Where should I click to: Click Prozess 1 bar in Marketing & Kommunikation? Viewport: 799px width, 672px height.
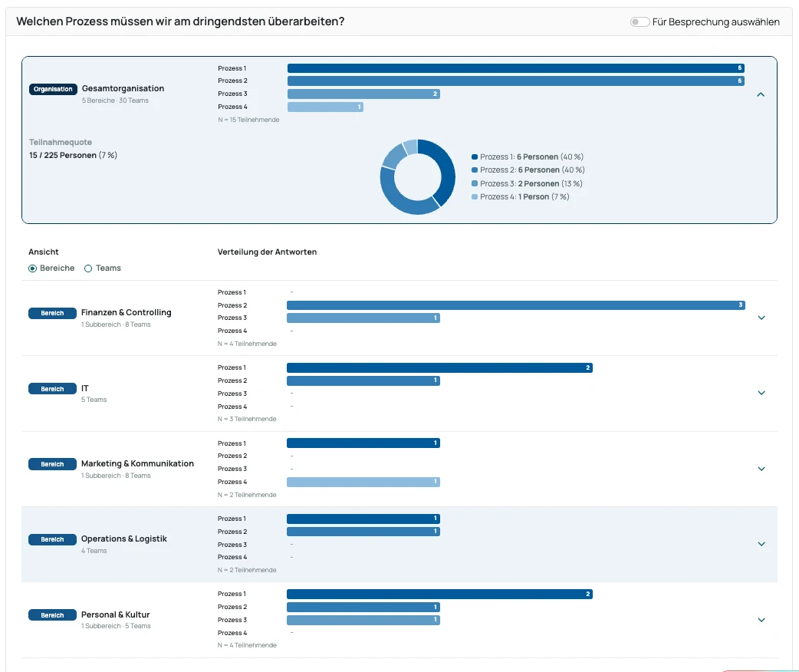(x=363, y=443)
